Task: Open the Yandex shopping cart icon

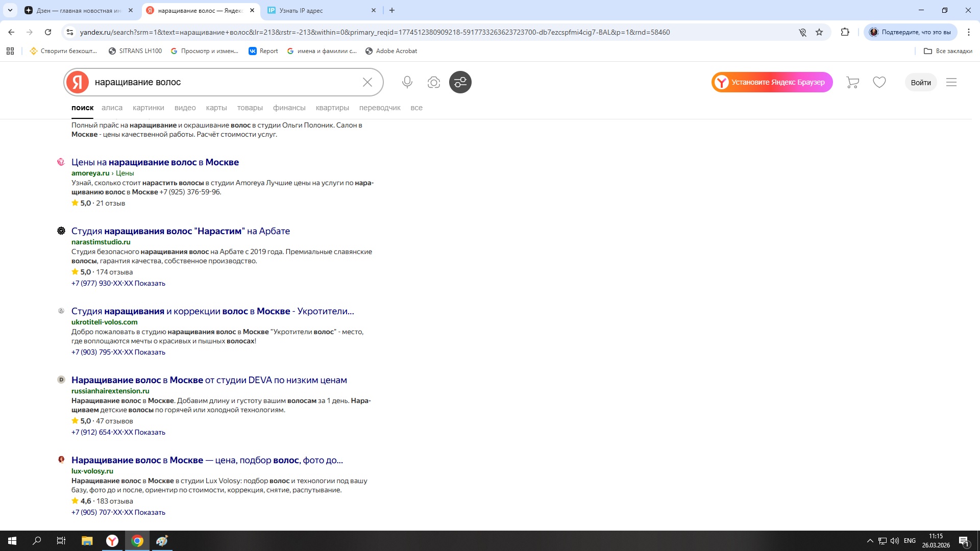Action: [852, 82]
